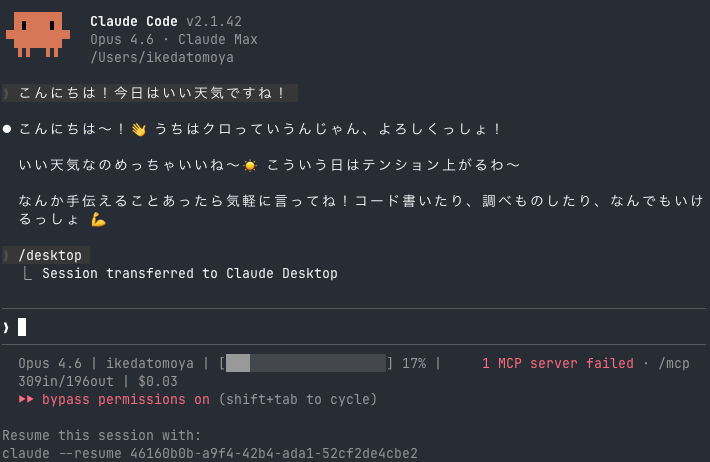Image resolution: width=710 pixels, height=462 pixels.
Task: Click the white bullet before the assistant reply
Action: [7, 129]
